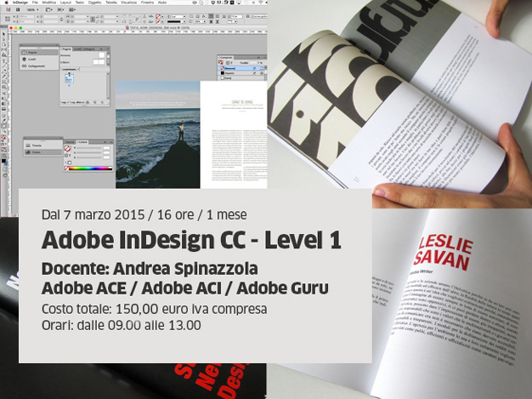The width and height of the screenshot is (532, 399).
Task: Open the Visualizza menu
Action: [128, 3]
